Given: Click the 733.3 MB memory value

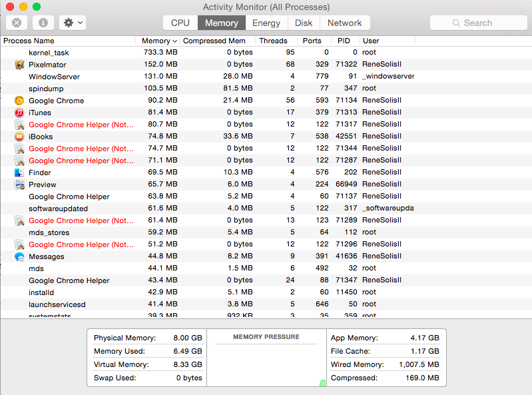Looking at the screenshot, I should tap(160, 52).
